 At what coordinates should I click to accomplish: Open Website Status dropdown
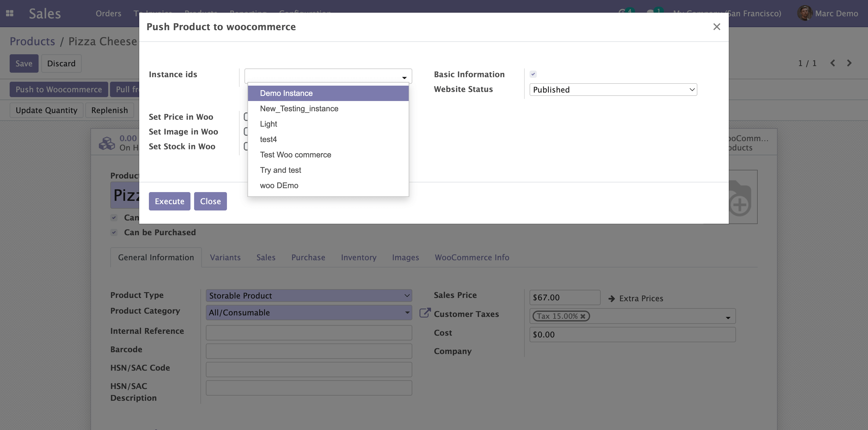point(613,90)
